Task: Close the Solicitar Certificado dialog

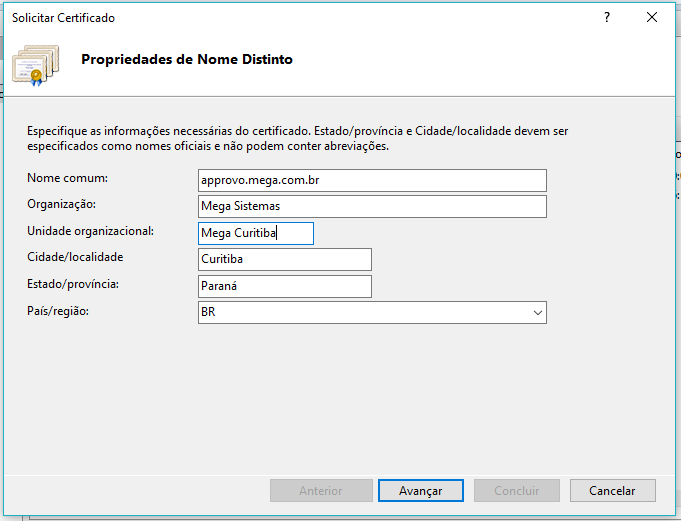Action: [652, 17]
